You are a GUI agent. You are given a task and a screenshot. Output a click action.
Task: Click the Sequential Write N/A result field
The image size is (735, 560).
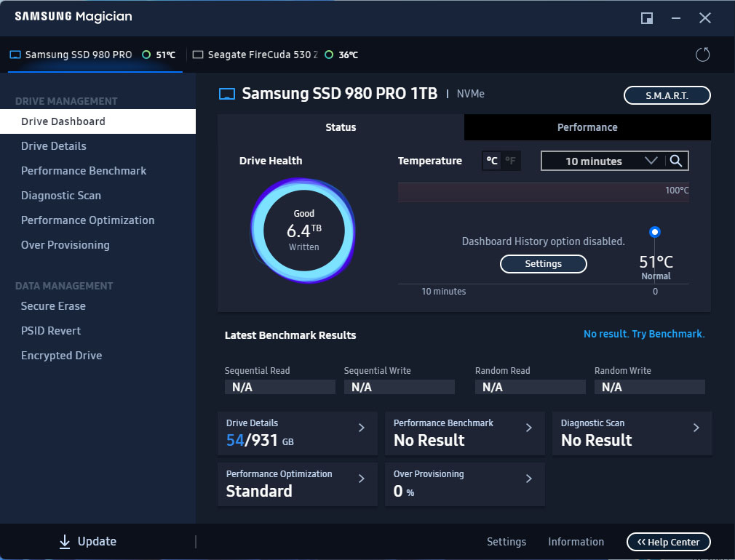pos(400,387)
